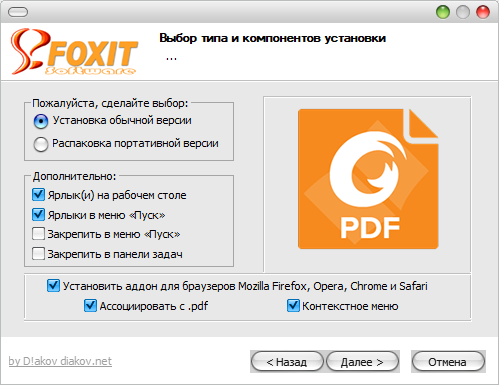Screen dimensions: 499x385
Task: Open the by D!akov diakov.net link
Action: tap(60, 361)
